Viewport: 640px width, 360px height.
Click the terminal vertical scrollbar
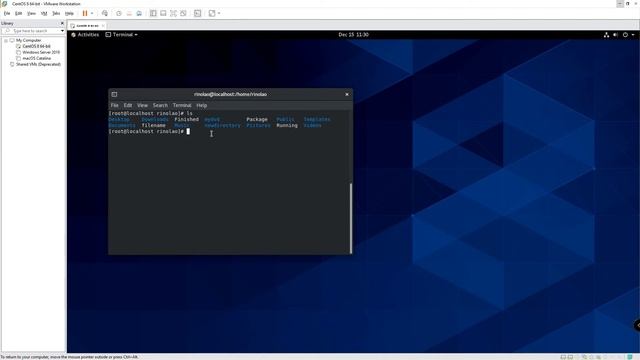(351, 218)
